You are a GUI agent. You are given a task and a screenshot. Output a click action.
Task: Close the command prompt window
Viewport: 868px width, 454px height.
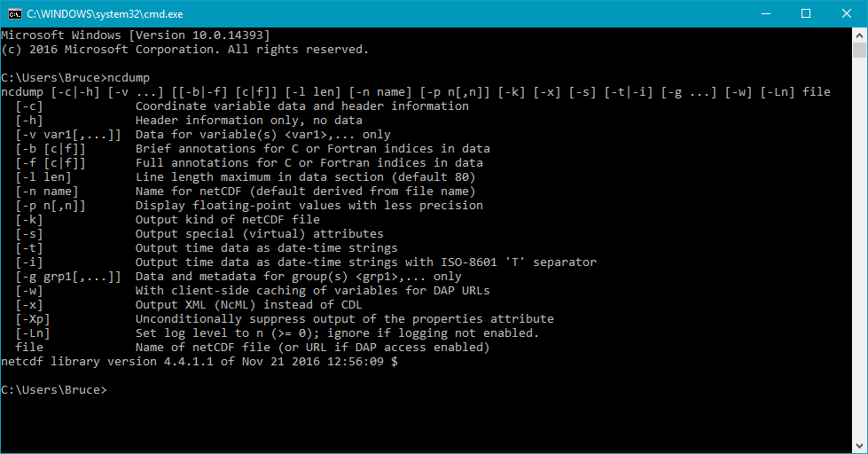(x=847, y=13)
